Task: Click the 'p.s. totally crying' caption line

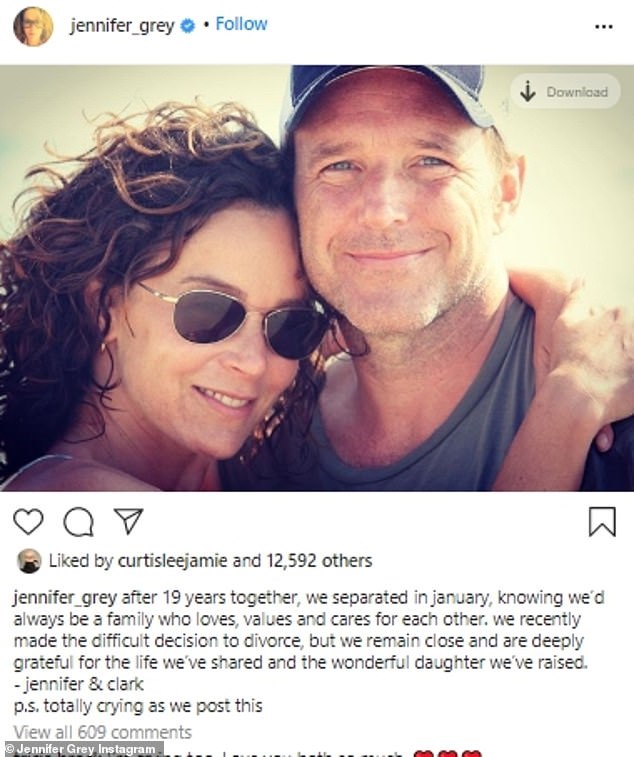Action: tap(137, 706)
